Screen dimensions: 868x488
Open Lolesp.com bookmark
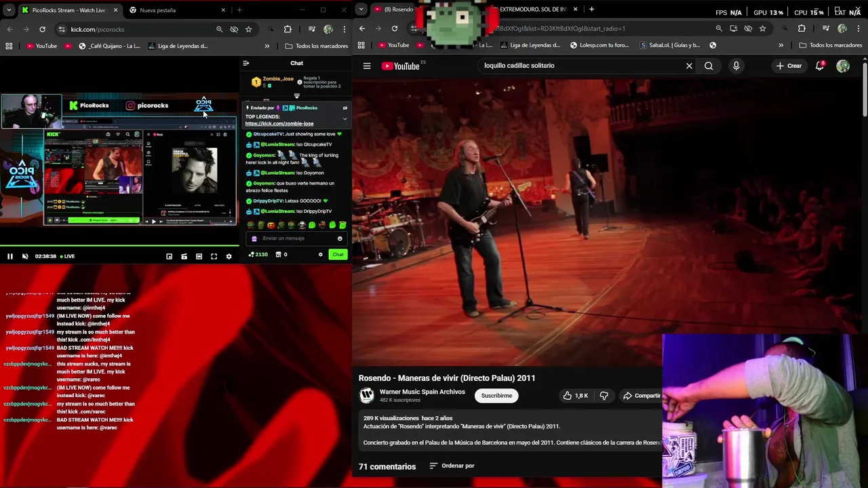599,45
